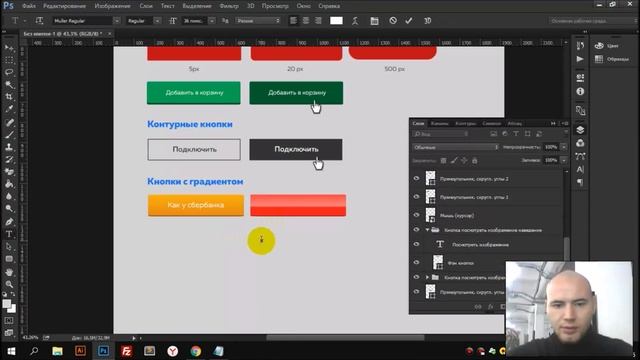Open the layer opacity dropdown arrow
Viewport: 640px width, 360px height.
(564, 147)
